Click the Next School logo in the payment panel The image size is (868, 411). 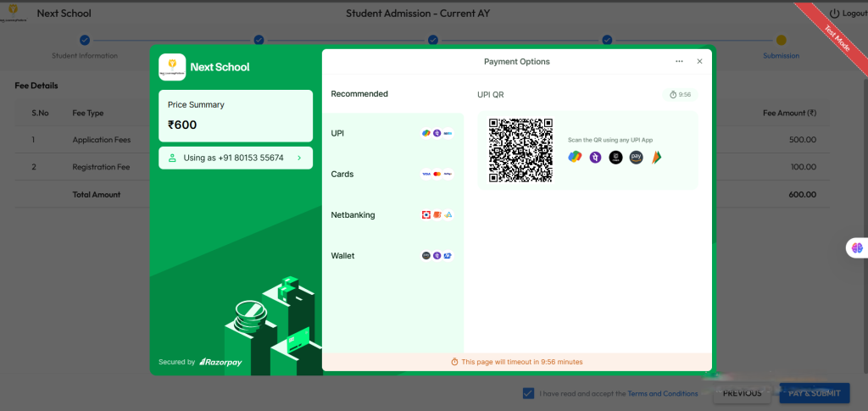point(172,67)
